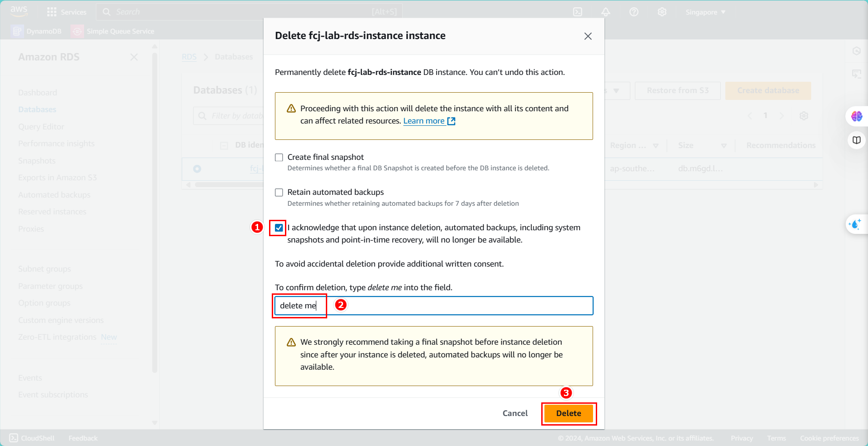
Task: Open Subnet groups in sidebar
Action: click(x=45, y=269)
